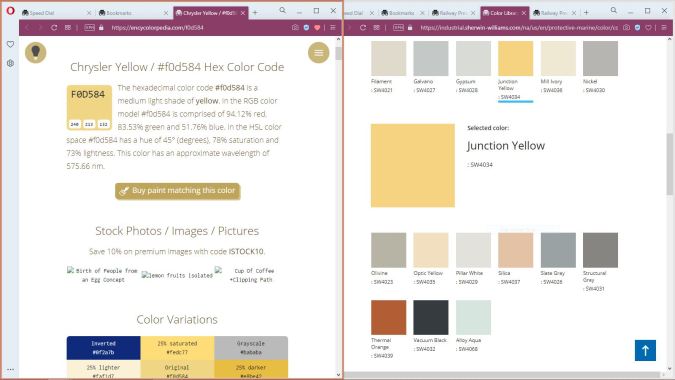Pick the Filament SW4021 swatch
This screenshot has height=380, width=675.
click(388, 59)
